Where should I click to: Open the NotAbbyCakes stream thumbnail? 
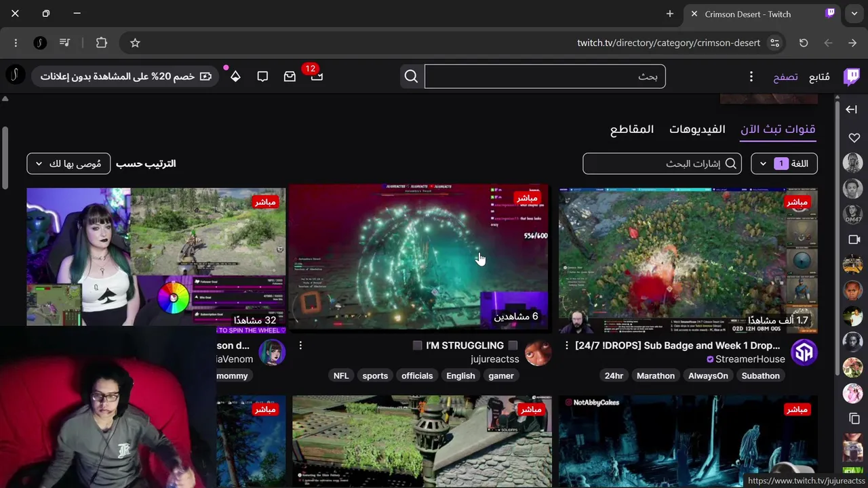tap(688, 441)
